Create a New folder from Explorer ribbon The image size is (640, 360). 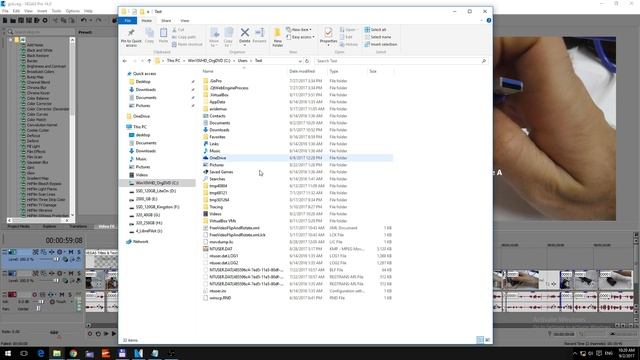[x=278, y=37]
